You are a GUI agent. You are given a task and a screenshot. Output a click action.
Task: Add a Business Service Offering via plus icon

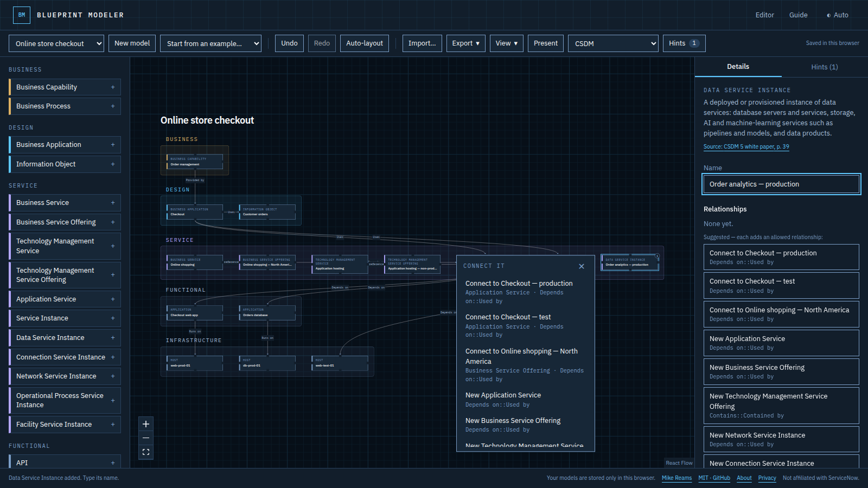click(113, 222)
